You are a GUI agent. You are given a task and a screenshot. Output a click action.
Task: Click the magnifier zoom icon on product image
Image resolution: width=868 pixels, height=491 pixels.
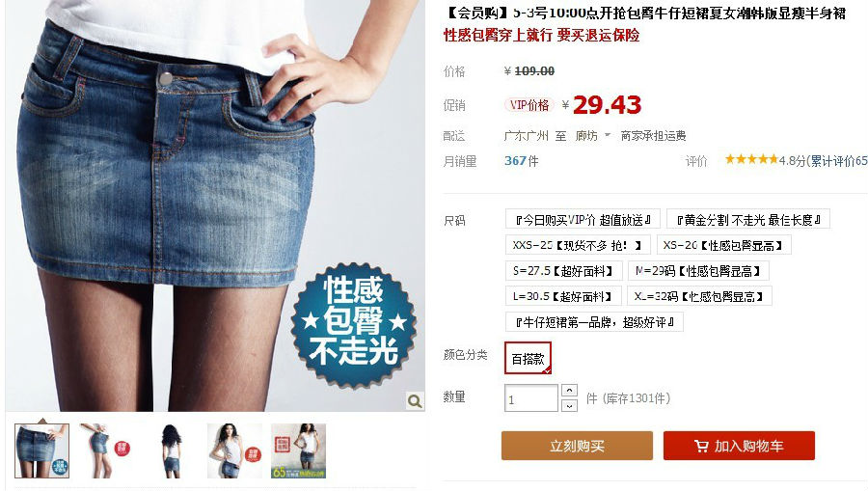pyautogui.click(x=415, y=400)
